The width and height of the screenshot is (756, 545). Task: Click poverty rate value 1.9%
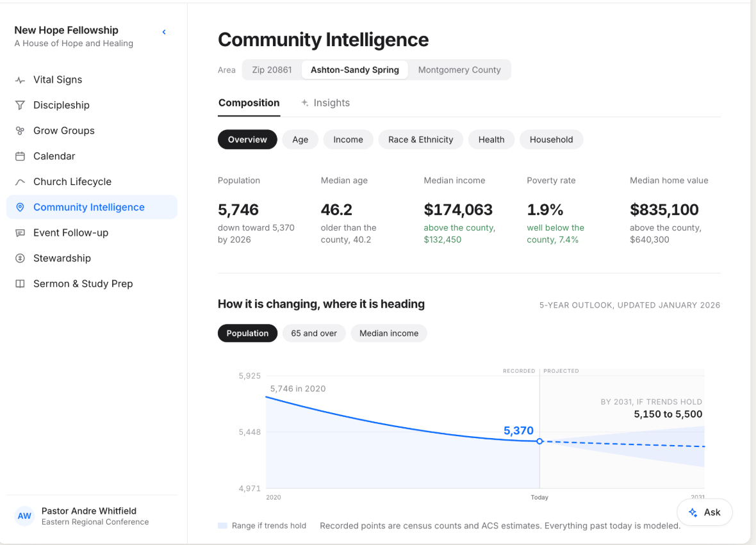pyautogui.click(x=545, y=210)
